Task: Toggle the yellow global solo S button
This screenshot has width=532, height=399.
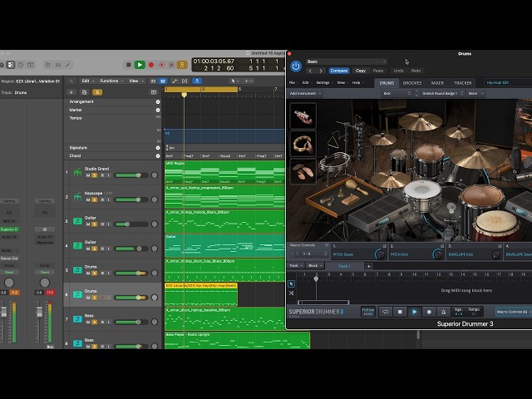Action: 97,92
